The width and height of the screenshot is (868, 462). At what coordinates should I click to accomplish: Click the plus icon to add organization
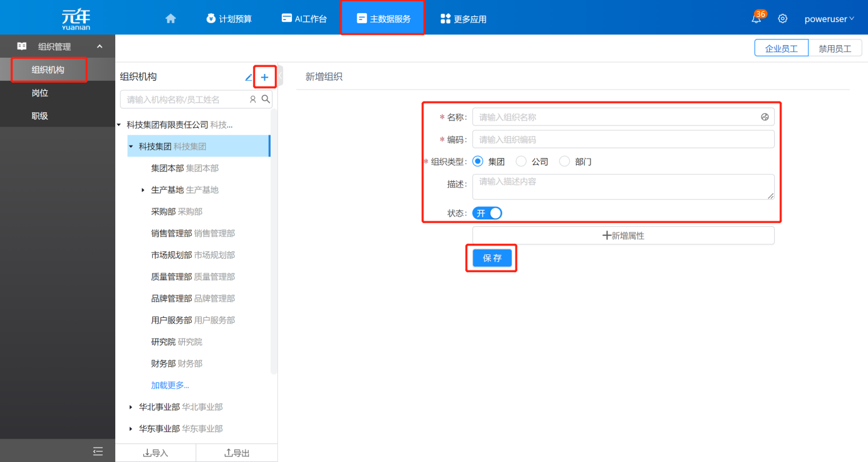[x=264, y=77]
